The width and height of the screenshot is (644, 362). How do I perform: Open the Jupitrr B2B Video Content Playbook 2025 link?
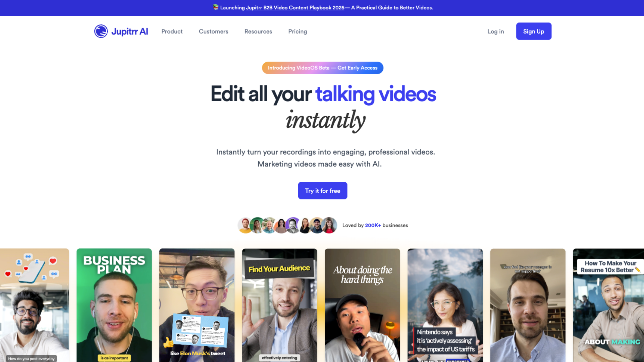295,7
